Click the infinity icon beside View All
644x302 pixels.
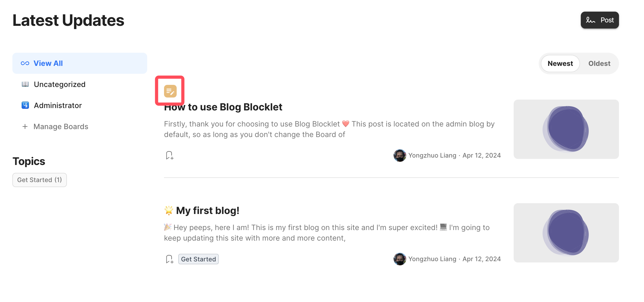click(x=25, y=63)
